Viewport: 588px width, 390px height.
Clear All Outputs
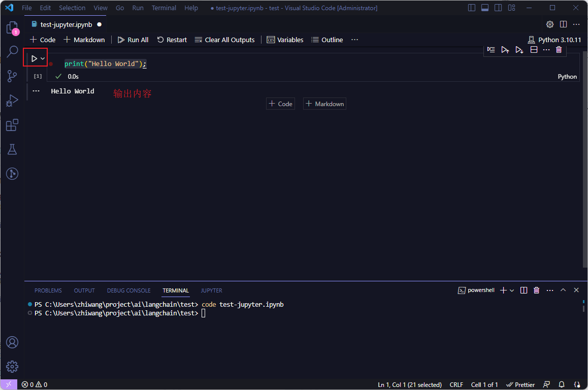(224, 40)
